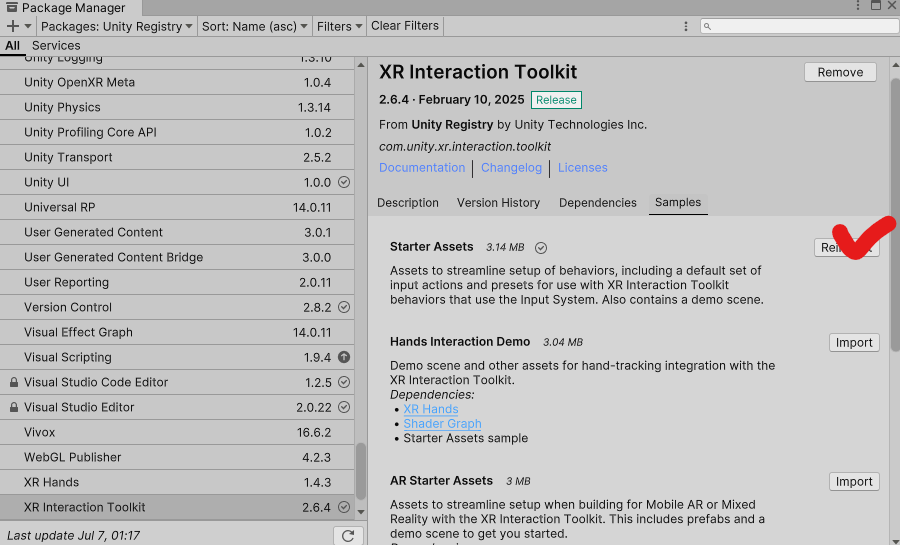Click the update available icon on Visual Scripting

344,357
